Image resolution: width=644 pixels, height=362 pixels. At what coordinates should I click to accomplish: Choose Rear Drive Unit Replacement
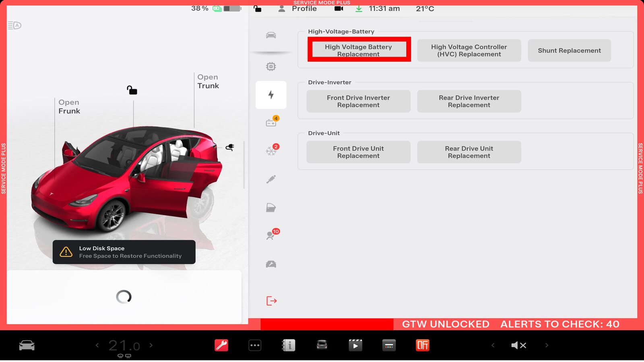coord(469,152)
